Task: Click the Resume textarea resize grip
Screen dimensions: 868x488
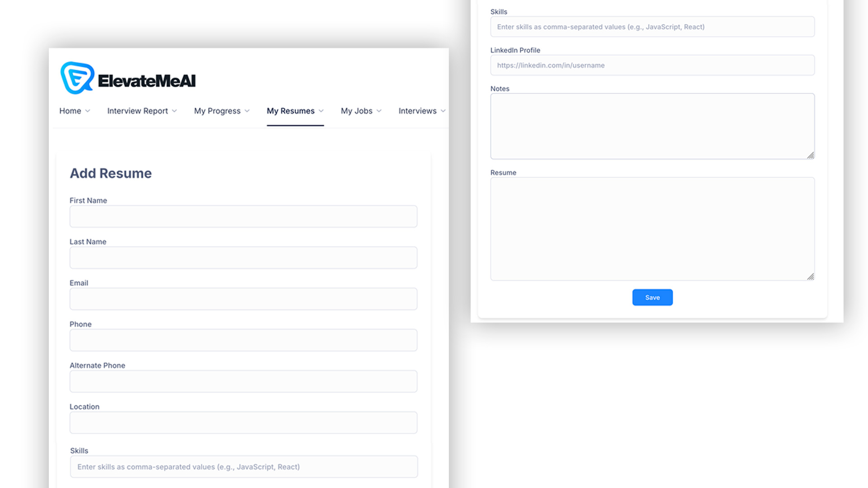Action: 811,277
